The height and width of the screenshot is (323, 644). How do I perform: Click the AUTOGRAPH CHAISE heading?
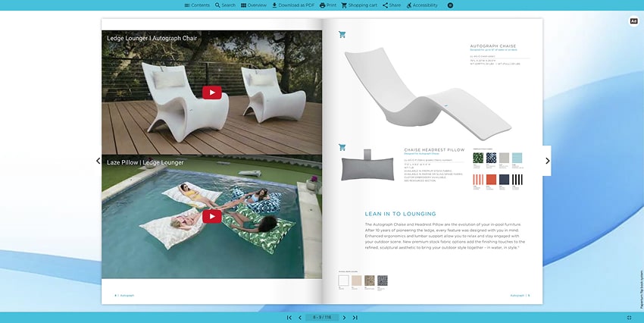tap(493, 46)
